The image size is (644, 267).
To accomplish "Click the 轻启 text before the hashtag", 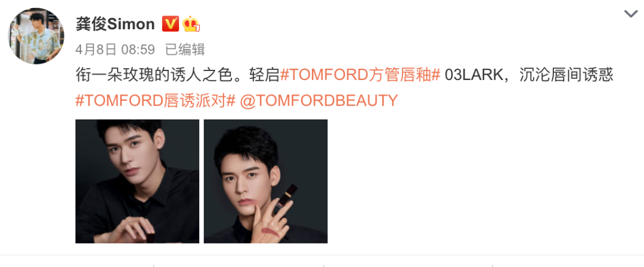I will tap(264, 75).
